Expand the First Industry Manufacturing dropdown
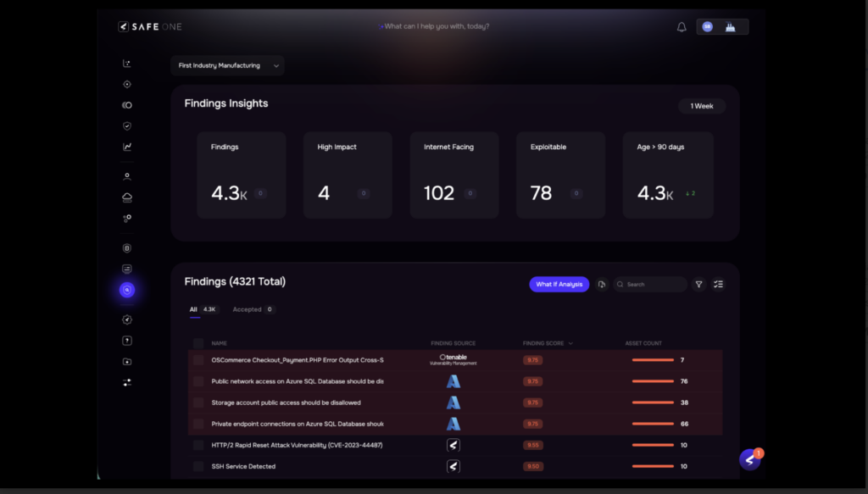The height and width of the screenshot is (494, 868). click(227, 65)
